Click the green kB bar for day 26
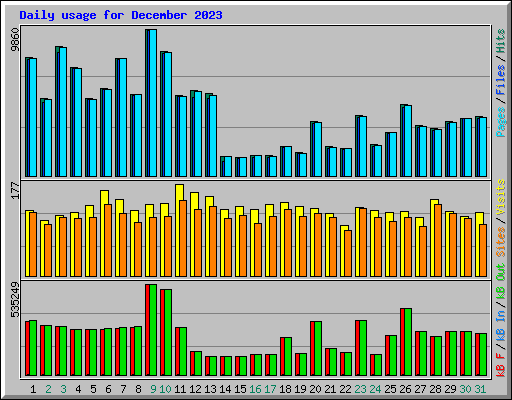 [408, 342]
